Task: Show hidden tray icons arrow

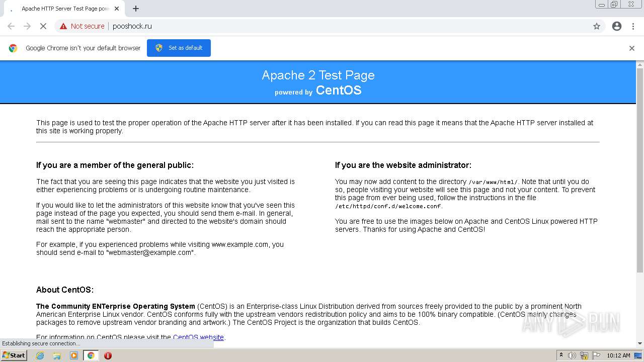Action: point(561,355)
